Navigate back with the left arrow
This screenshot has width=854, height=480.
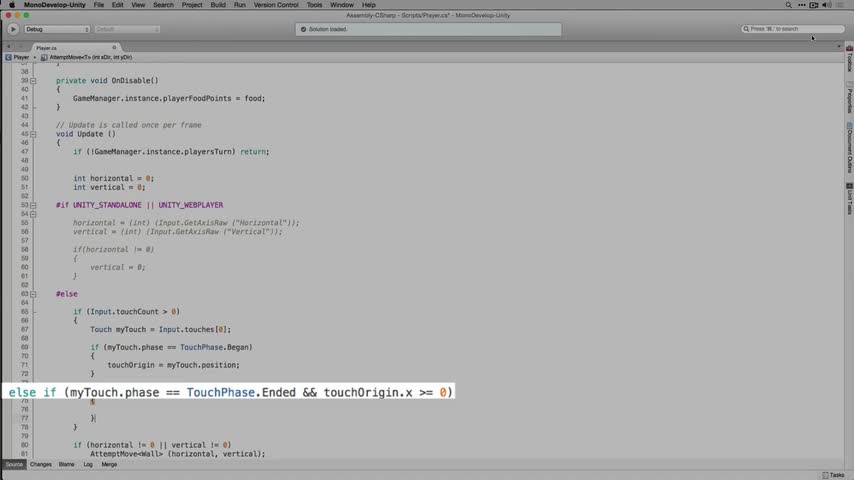click(9, 47)
